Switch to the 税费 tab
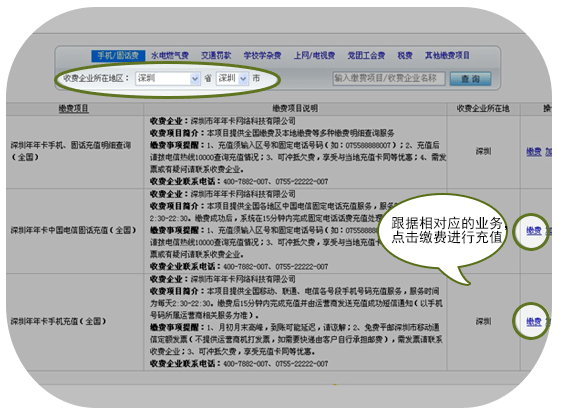 [x=405, y=56]
